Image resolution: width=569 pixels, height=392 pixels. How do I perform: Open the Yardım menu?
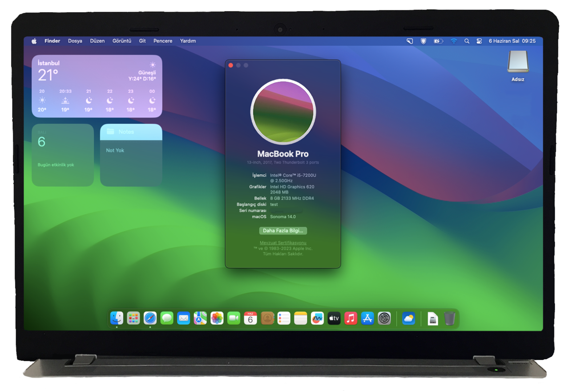click(188, 41)
